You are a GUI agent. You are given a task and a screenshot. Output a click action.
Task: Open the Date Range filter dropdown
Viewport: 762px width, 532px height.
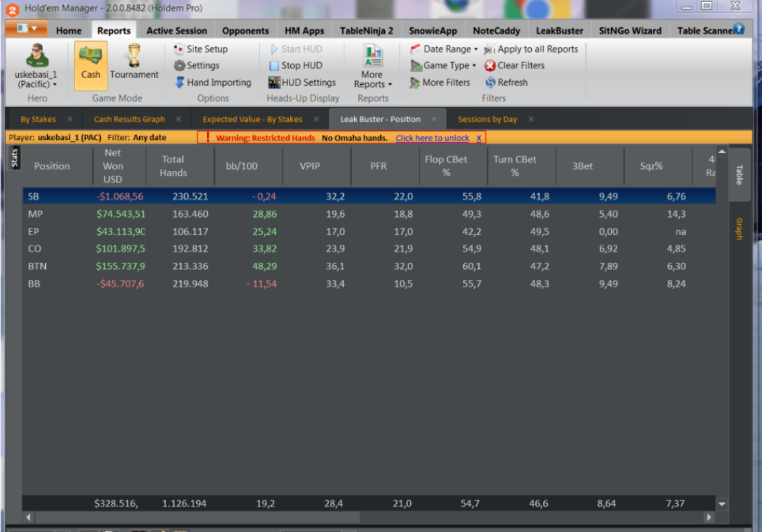tap(444, 49)
